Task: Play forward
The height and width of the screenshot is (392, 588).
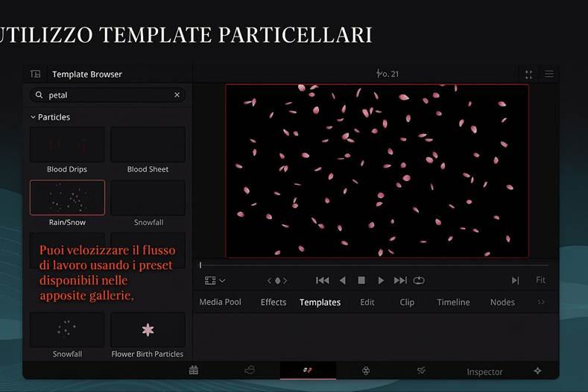Action: (381, 280)
